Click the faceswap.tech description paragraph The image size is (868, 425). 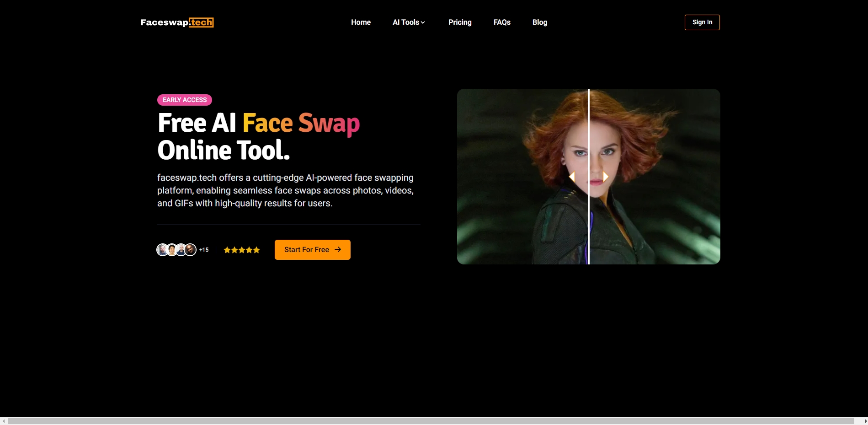click(286, 190)
